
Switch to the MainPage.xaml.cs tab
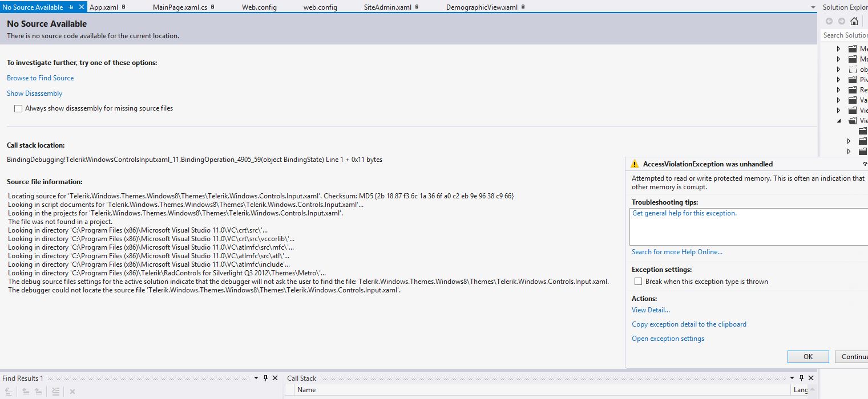pyautogui.click(x=180, y=7)
